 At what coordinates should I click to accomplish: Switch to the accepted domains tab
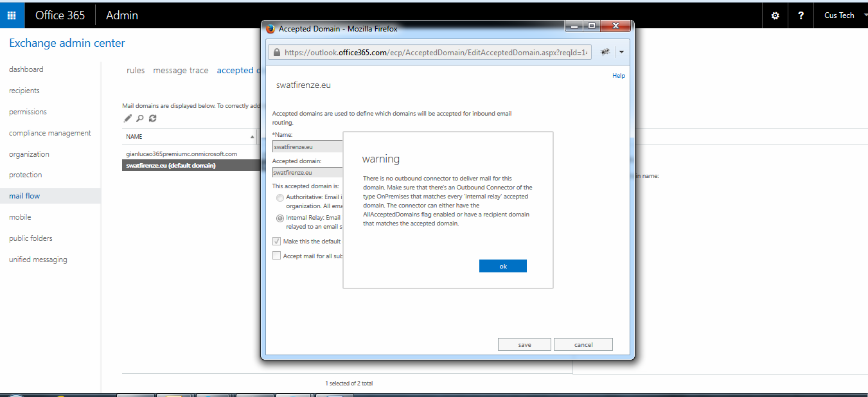238,71
